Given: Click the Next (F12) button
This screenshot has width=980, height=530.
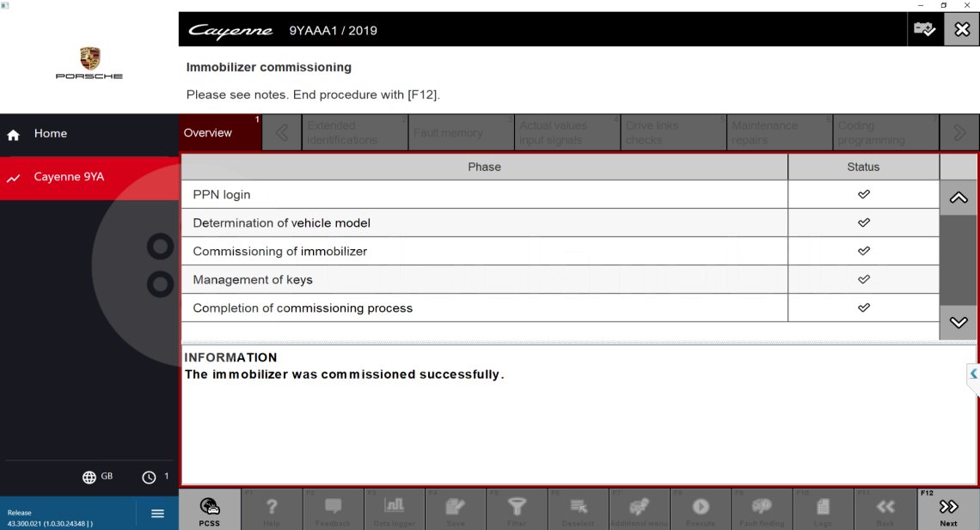Looking at the screenshot, I should click(x=948, y=509).
